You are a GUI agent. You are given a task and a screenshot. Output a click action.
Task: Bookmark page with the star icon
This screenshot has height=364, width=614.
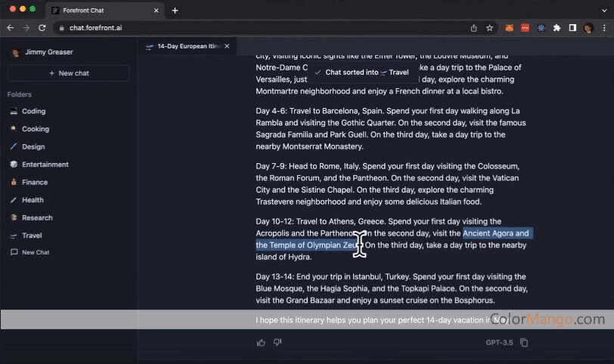click(x=489, y=28)
